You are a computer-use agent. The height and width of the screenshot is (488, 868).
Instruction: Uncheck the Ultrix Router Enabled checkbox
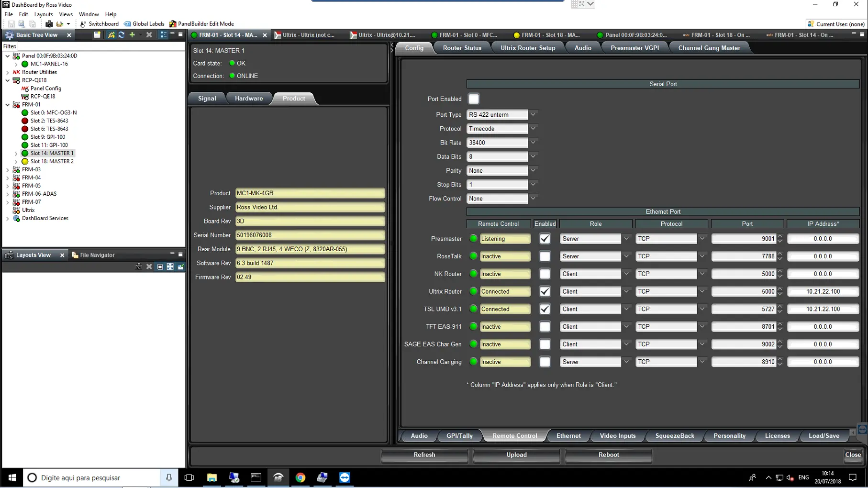[x=545, y=291]
